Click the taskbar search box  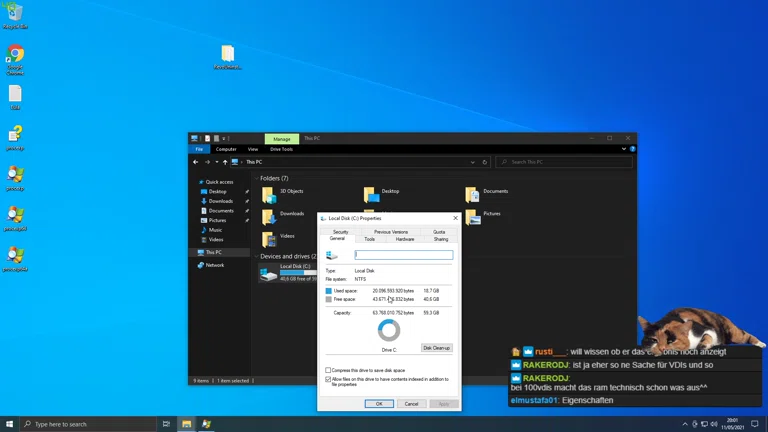click(88, 424)
